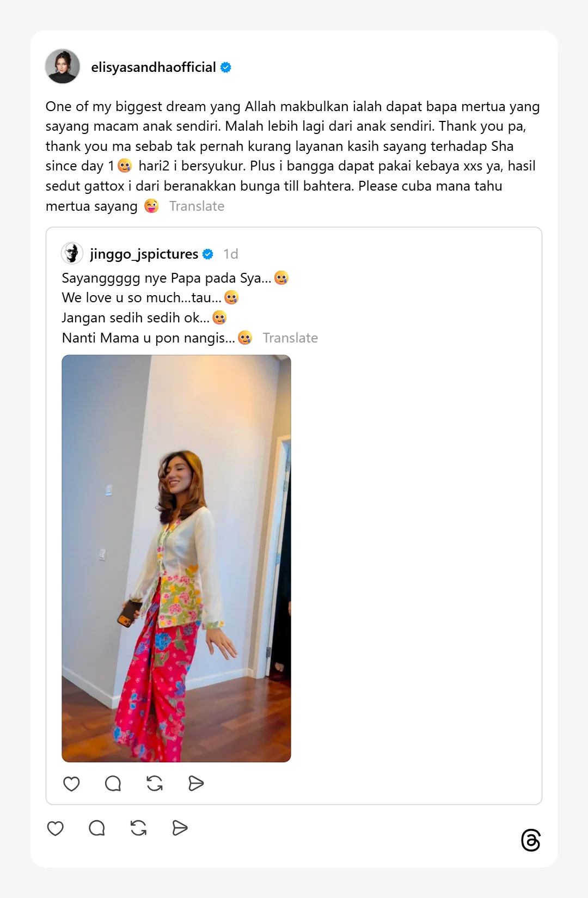
Task: Translate the main post caption
Action: (197, 206)
